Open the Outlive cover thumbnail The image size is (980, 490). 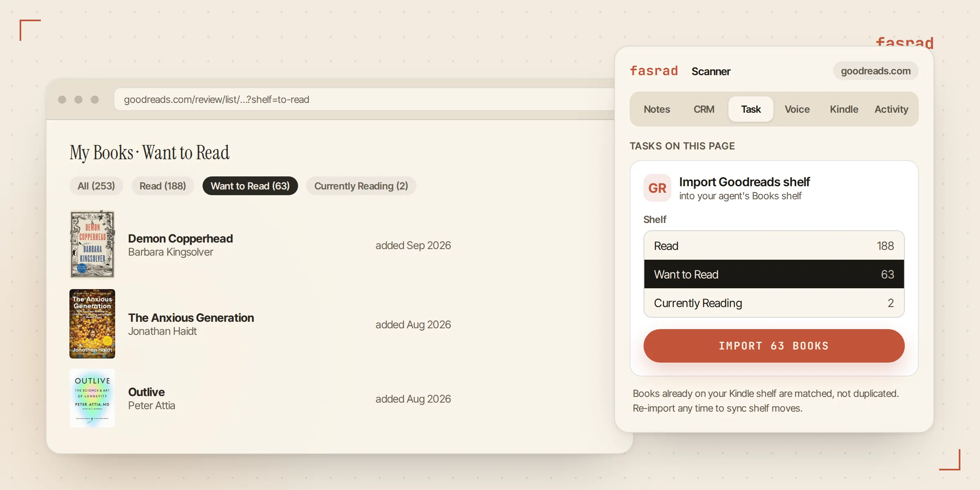(x=92, y=398)
